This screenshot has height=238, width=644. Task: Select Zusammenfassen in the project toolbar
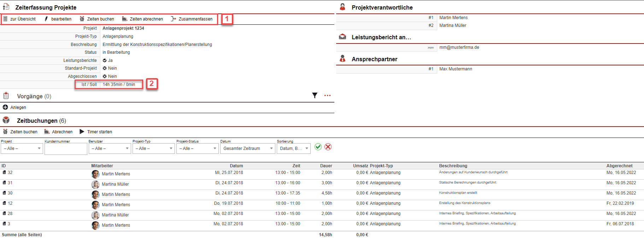[192, 19]
